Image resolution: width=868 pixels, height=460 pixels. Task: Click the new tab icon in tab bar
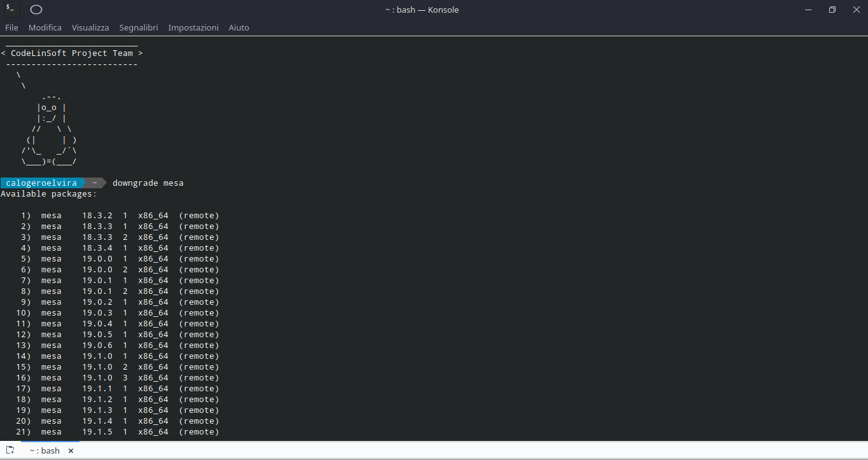tap(10, 450)
